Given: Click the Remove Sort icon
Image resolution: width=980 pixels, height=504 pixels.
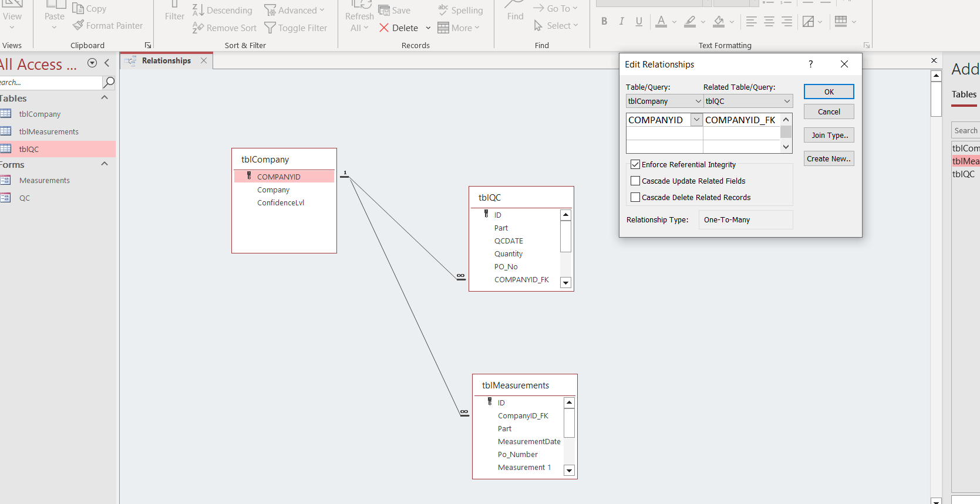Looking at the screenshot, I should 198,28.
